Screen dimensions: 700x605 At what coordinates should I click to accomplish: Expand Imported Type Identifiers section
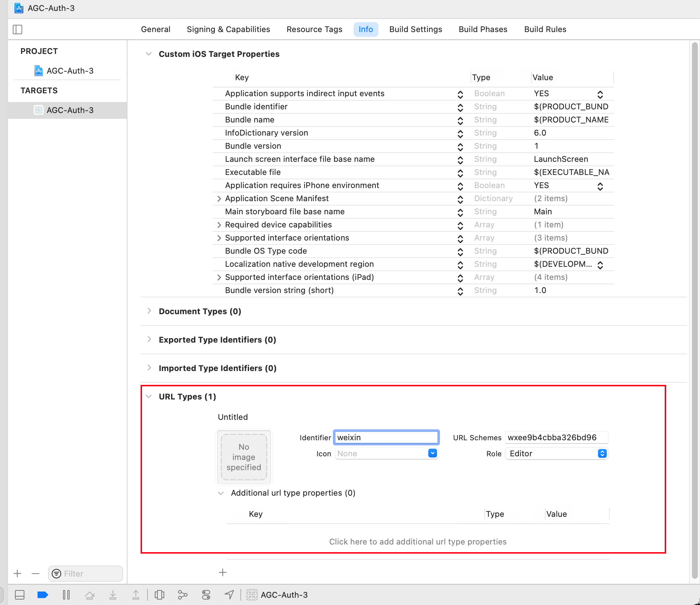149,368
